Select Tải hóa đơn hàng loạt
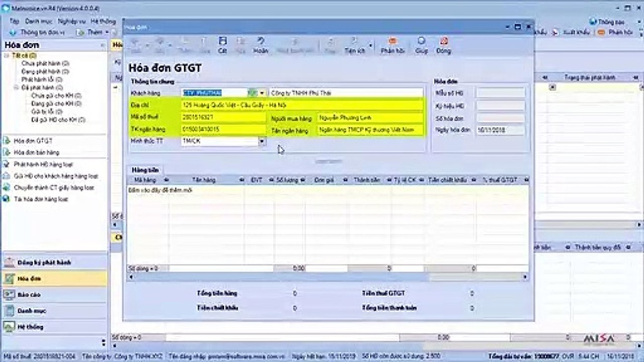Screen dimensions: 644x362 click(x=41, y=199)
